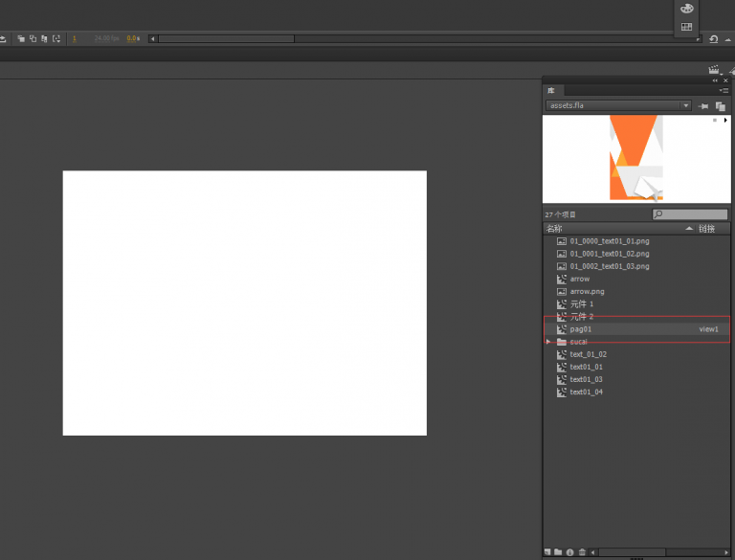The image size is (735, 560).
Task: Click the New Folder icon in library footer
Action: click(x=559, y=552)
